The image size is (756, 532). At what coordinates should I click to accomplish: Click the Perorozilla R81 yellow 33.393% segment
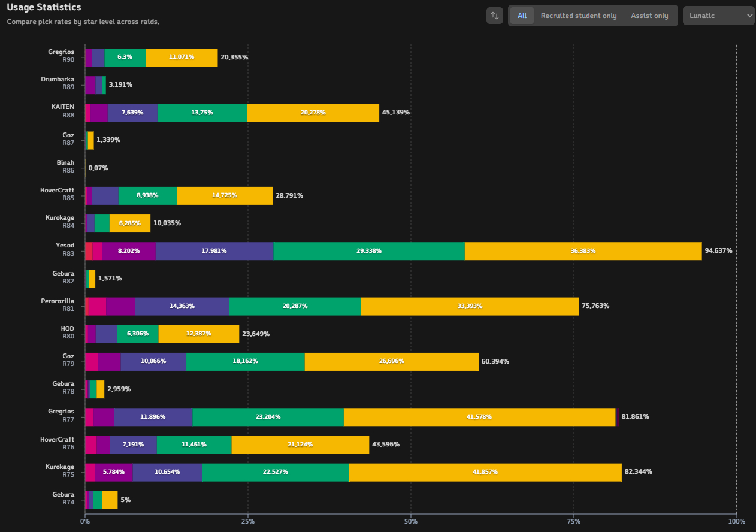(470, 306)
